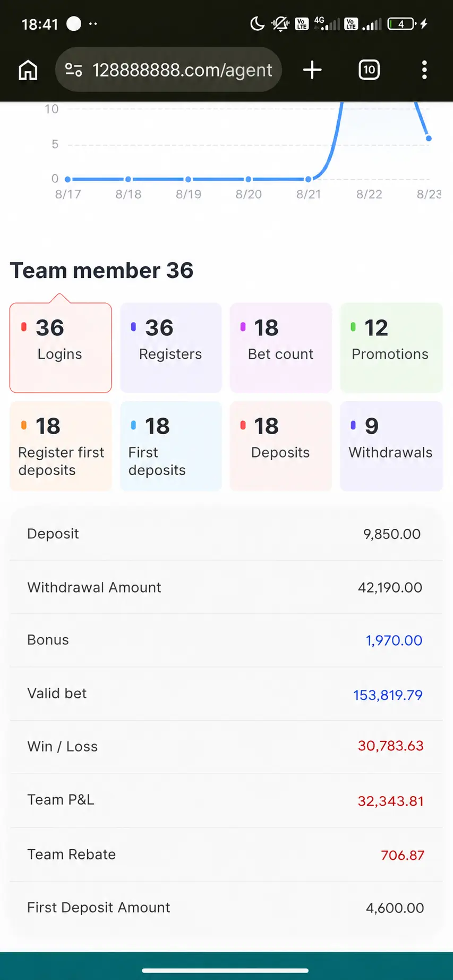The image size is (453, 980).
Task: Open the tab switcher showing 10 tabs
Action: pyautogui.click(x=369, y=70)
